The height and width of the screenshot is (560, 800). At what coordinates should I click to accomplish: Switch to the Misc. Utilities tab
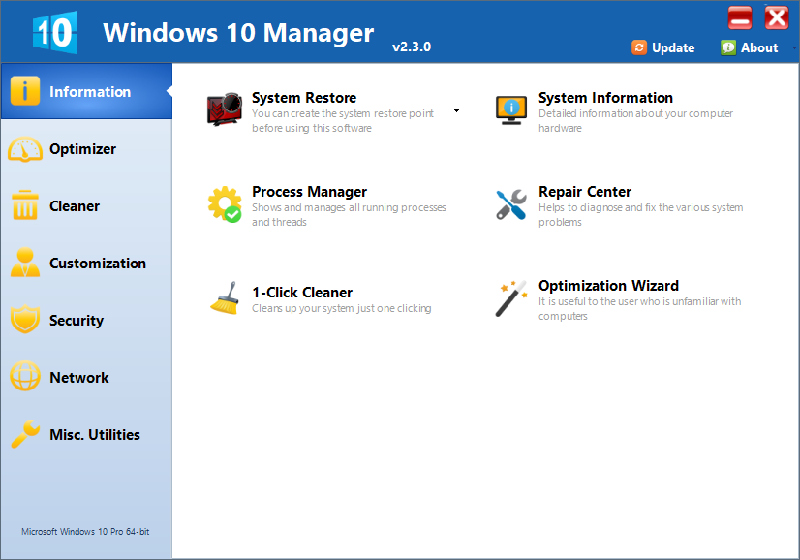click(86, 435)
